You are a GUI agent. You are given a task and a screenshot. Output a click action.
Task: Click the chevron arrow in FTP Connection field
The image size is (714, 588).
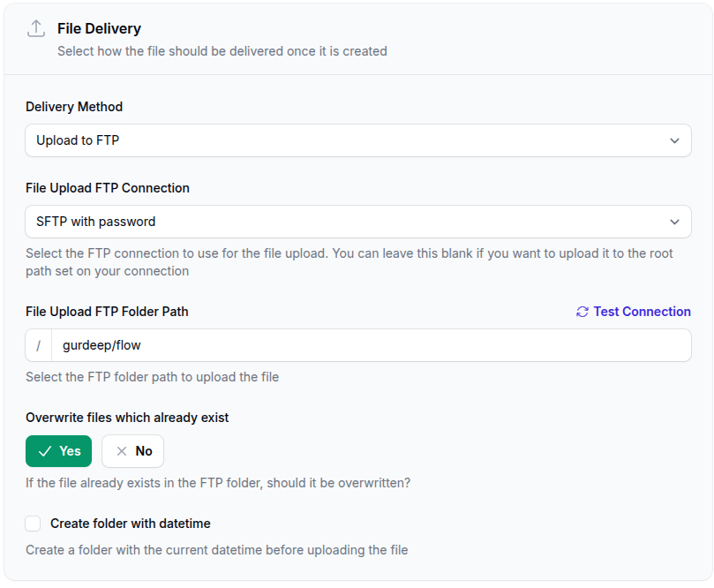pyautogui.click(x=674, y=222)
